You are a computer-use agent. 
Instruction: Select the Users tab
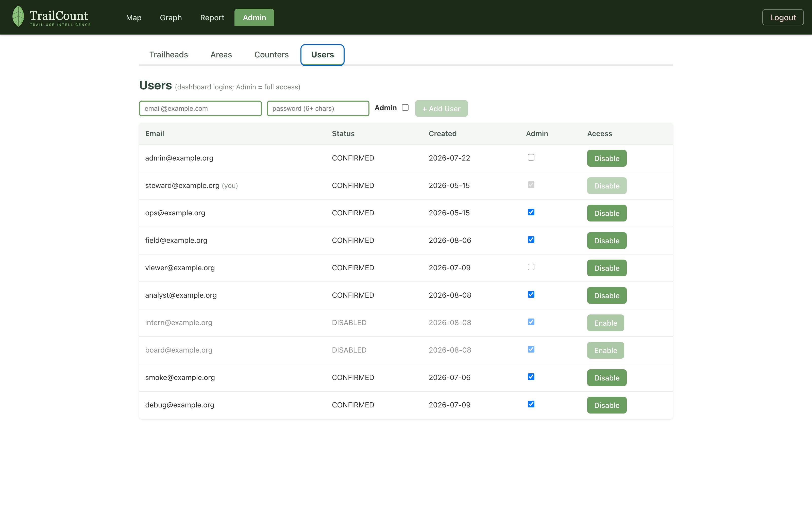323,55
